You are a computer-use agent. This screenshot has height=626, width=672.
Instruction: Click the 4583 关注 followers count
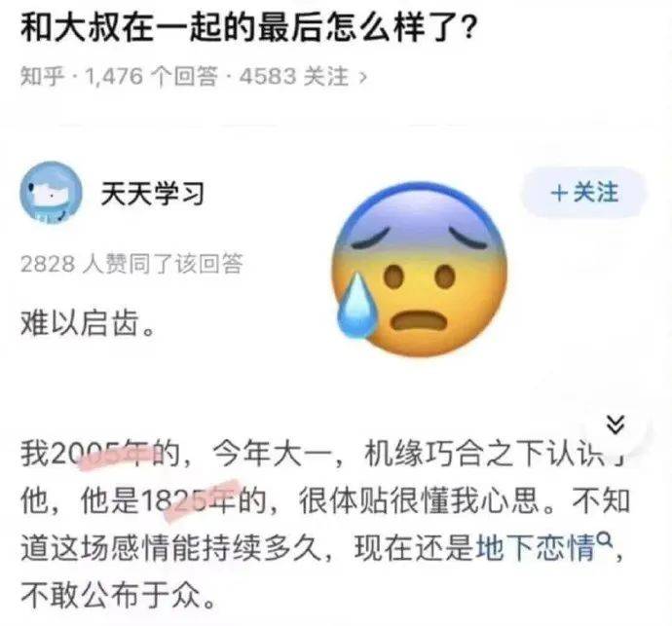293,77
